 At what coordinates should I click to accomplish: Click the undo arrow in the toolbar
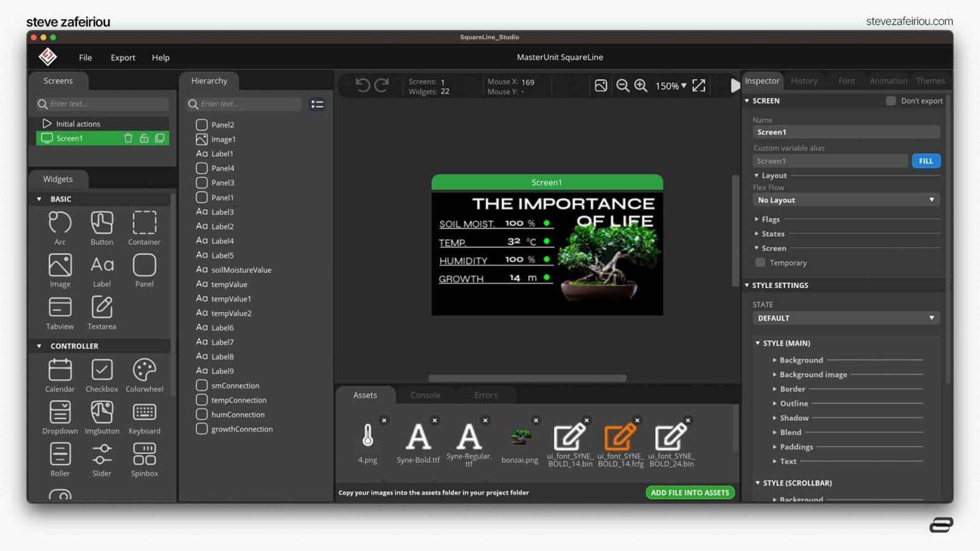(x=363, y=86)
